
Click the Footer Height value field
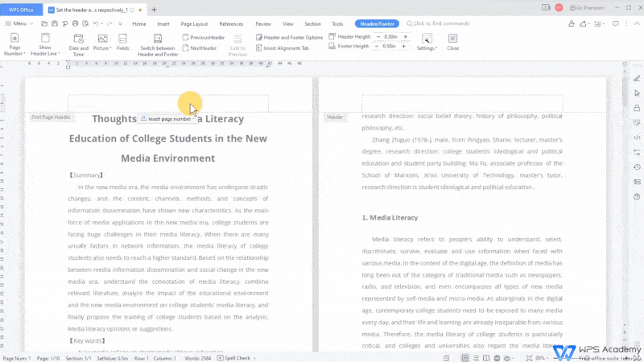click(390, 47)
